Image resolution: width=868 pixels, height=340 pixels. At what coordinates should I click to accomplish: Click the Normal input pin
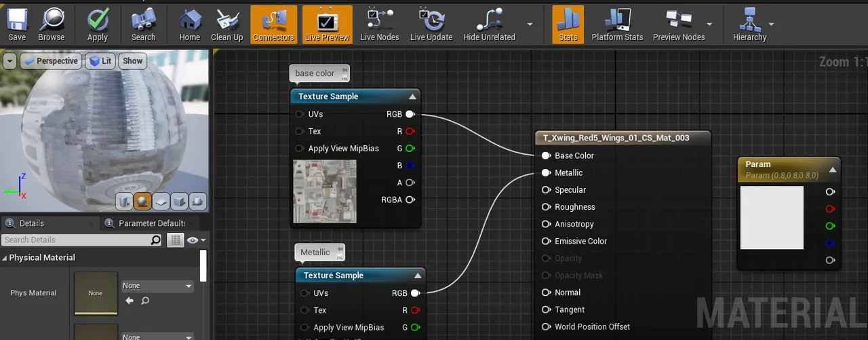coord(546,292)
